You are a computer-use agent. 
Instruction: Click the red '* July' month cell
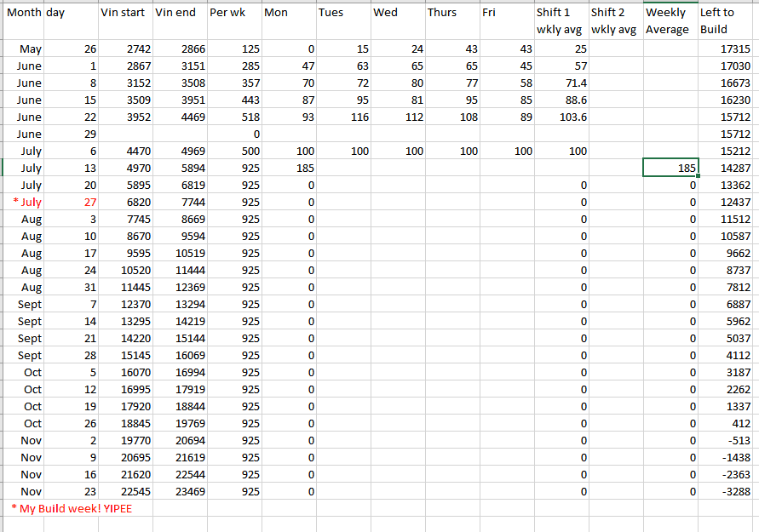[x=26, y=202]
